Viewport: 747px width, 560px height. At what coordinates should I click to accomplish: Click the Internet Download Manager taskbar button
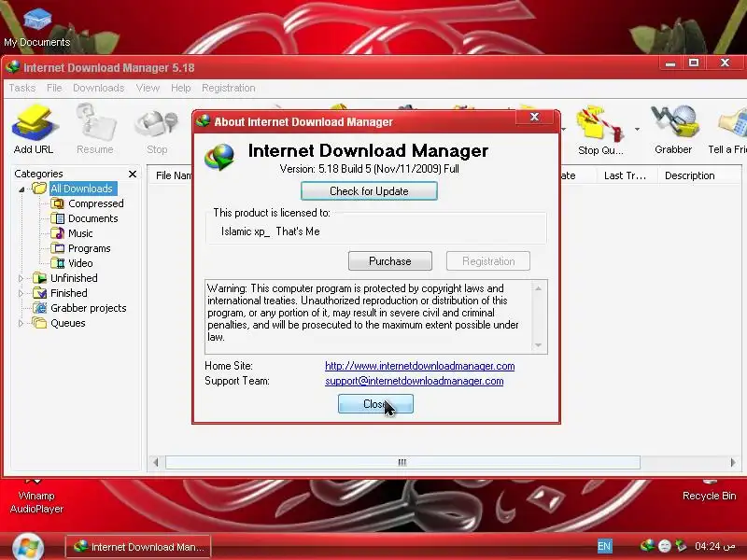point(138,547)
